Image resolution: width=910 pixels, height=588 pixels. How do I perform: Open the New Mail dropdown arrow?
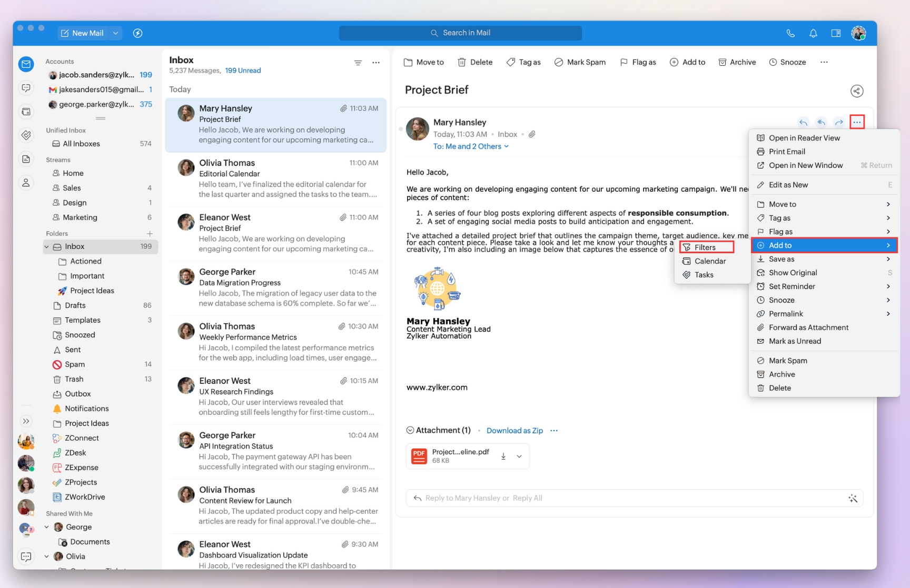pos(115,33)
